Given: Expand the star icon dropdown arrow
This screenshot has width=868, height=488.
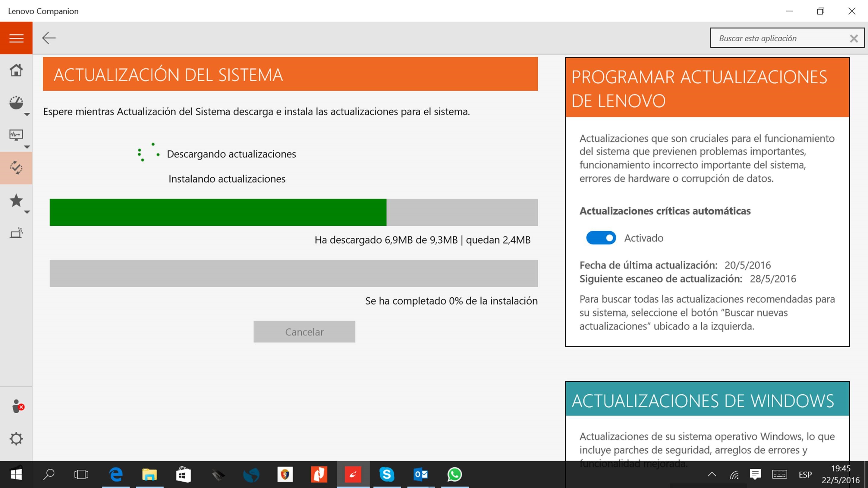Looking at the screenshot, I should 27,212.
